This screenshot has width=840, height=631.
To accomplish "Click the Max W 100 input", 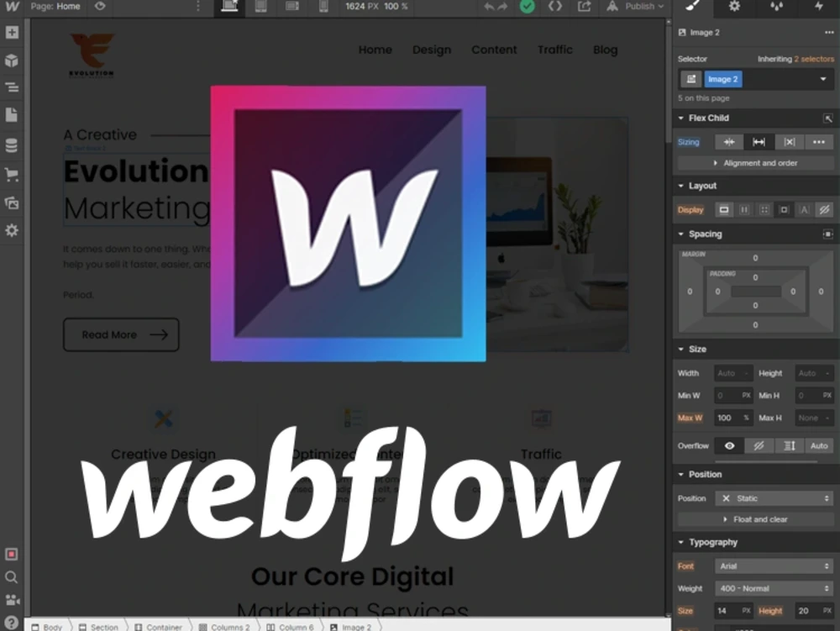I will (733, 418).
